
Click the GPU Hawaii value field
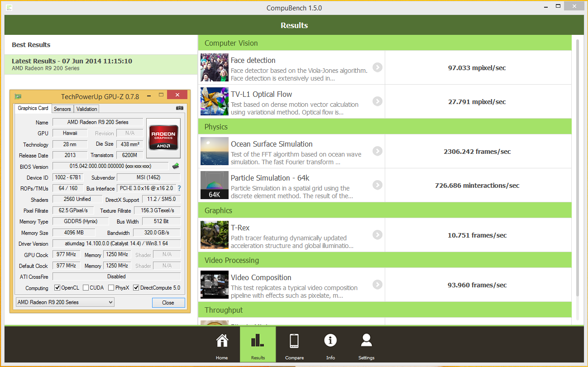70,133
